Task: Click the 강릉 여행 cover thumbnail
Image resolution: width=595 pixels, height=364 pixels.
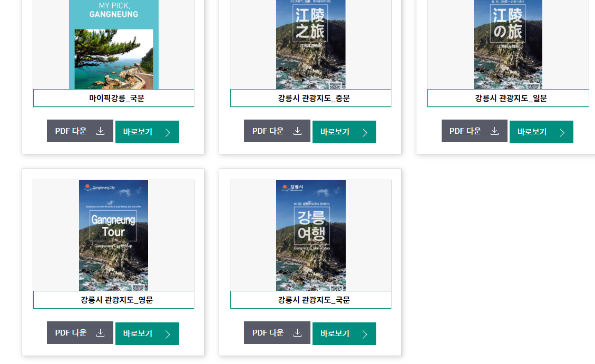Action: 311,235
